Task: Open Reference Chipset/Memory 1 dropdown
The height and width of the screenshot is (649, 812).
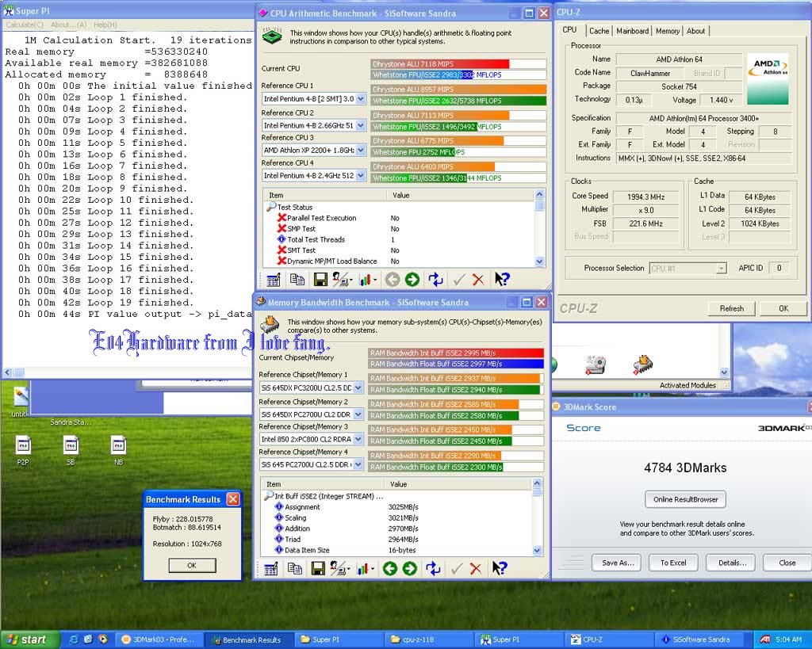Action: [358, 387]
